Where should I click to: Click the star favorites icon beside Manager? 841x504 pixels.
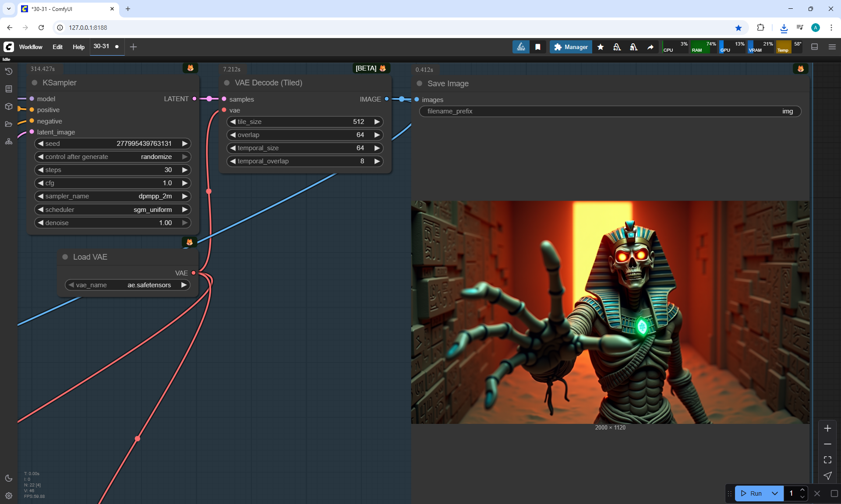[x=601, y=47]
